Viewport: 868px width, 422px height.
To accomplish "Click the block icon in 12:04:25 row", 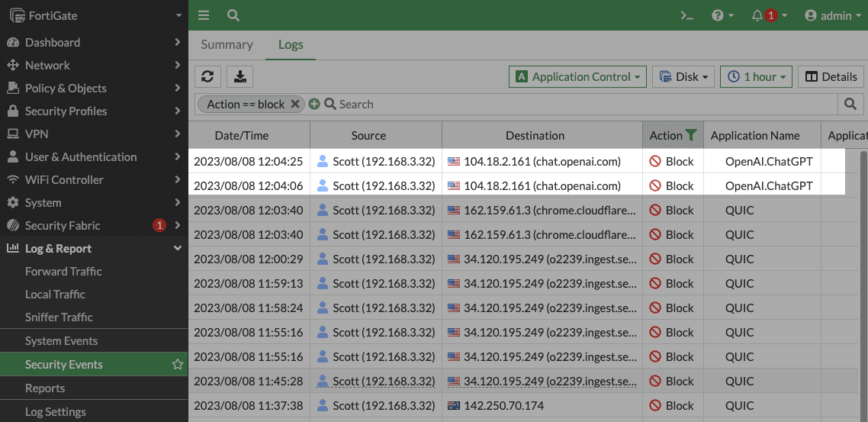I will pyautogui.click(x=655, y=161).
